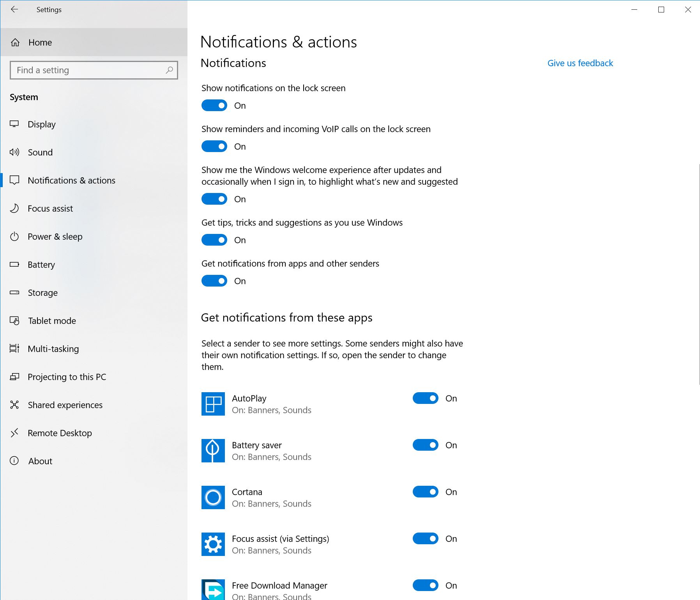700x600 pixels.
Task: Click the Free Download Manager app icon
Action: pos(213,590)
